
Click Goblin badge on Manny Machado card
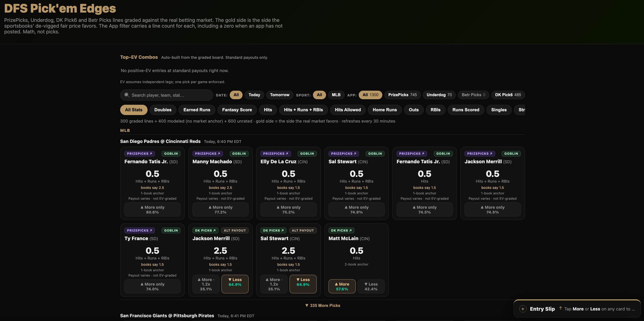[239, 153]
